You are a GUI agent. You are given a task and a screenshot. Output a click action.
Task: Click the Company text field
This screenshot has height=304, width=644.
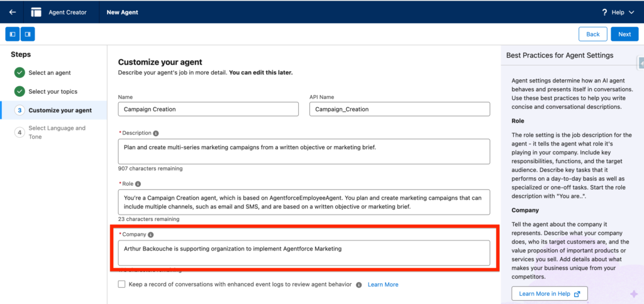[x=303, y=252]
